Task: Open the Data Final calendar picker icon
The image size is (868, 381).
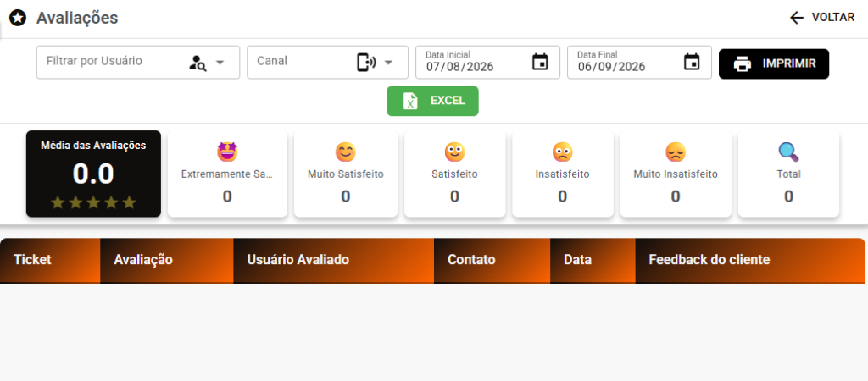Action: pos(692,61)
